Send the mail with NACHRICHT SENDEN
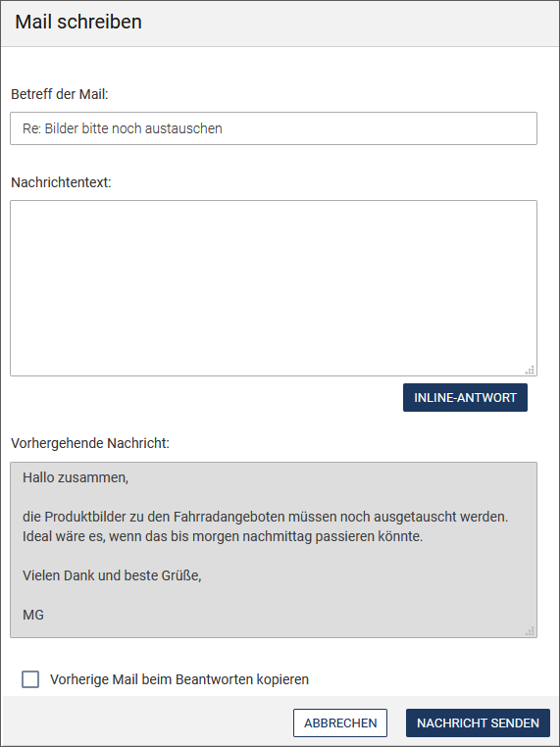The height and width of the screenshot is (747, 560). 478,722
